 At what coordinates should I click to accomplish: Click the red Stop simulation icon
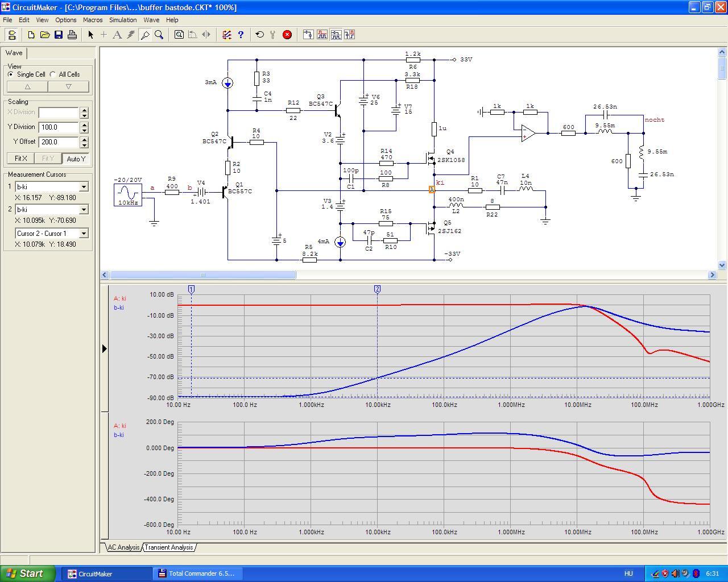pos(287,35)
